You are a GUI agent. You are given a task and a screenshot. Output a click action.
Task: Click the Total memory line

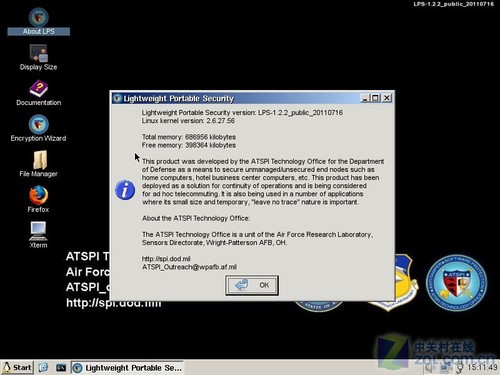point(189,137)
